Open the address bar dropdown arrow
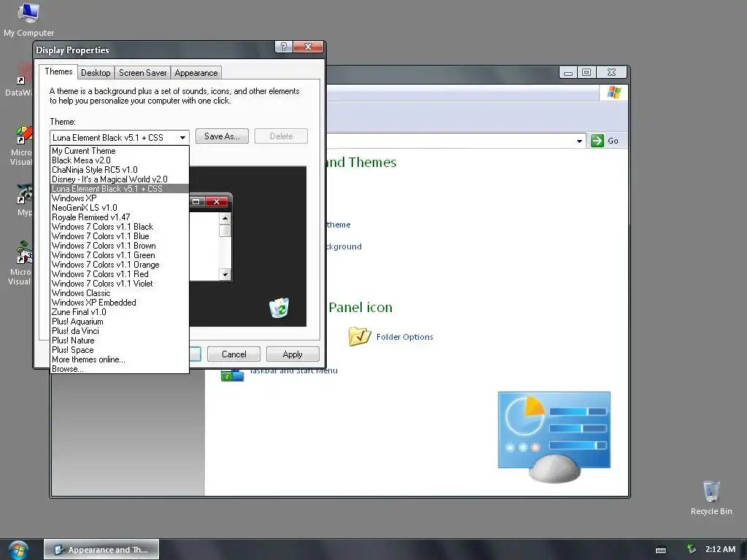The image size is (747, 560). (579, 141)
